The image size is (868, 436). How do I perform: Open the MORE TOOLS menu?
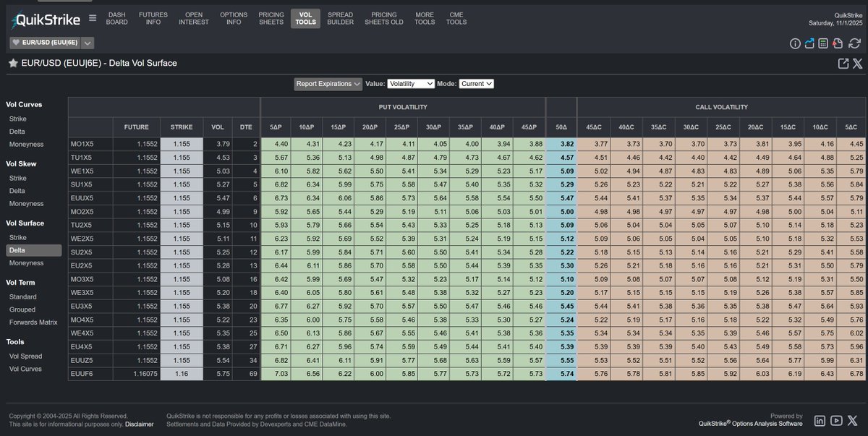(425, 18)
